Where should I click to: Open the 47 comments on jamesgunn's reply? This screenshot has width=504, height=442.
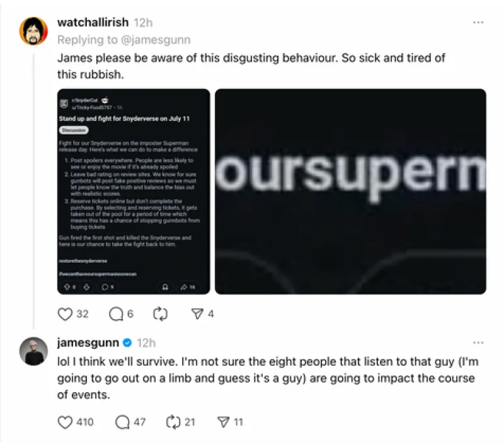122,422
